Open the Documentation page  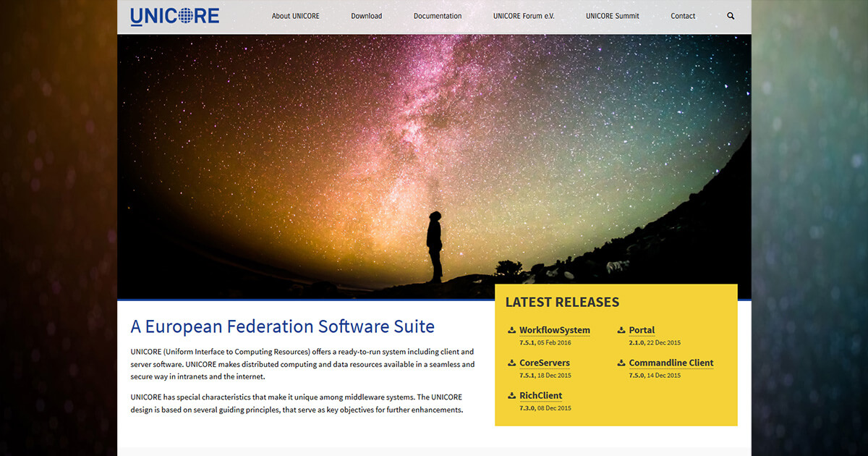click(x=437, y=15)
